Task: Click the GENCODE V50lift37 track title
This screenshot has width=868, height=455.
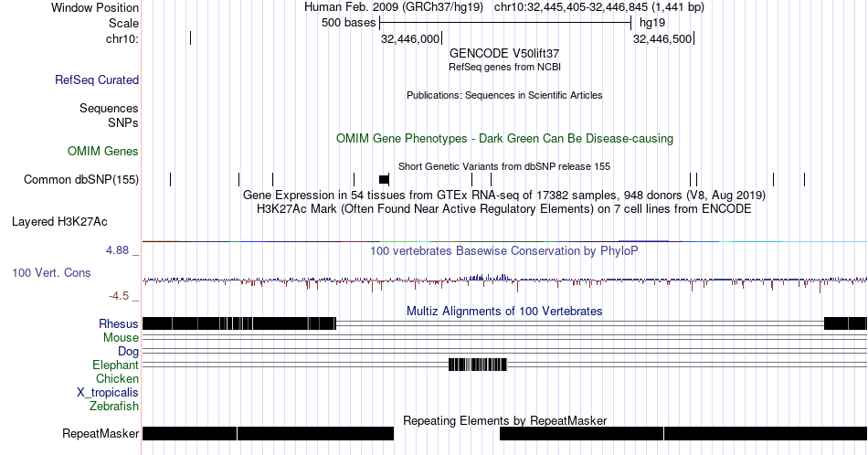Action: pyautogui.click(x=504, y=54)
